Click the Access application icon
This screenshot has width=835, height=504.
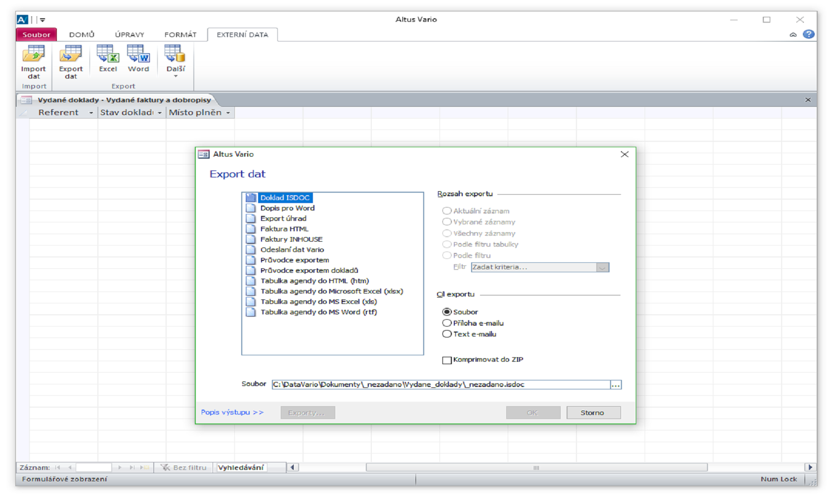tap(22, 19)
